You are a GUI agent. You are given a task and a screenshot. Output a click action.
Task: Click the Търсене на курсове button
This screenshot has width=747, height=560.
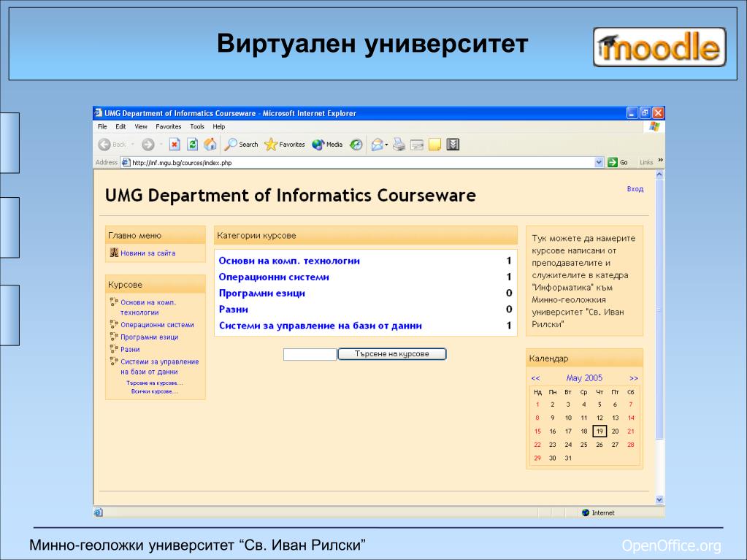tap(391, 354)
